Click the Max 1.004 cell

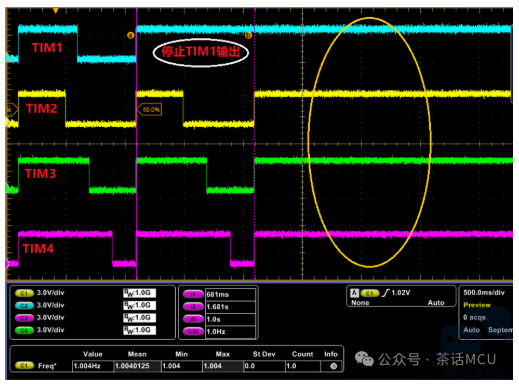[223, 366]
